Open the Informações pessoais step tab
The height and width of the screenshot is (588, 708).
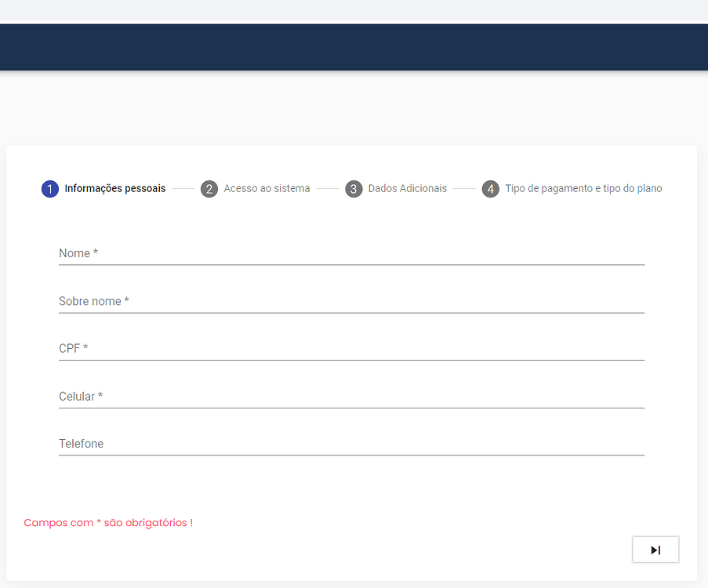pos(114,189)
